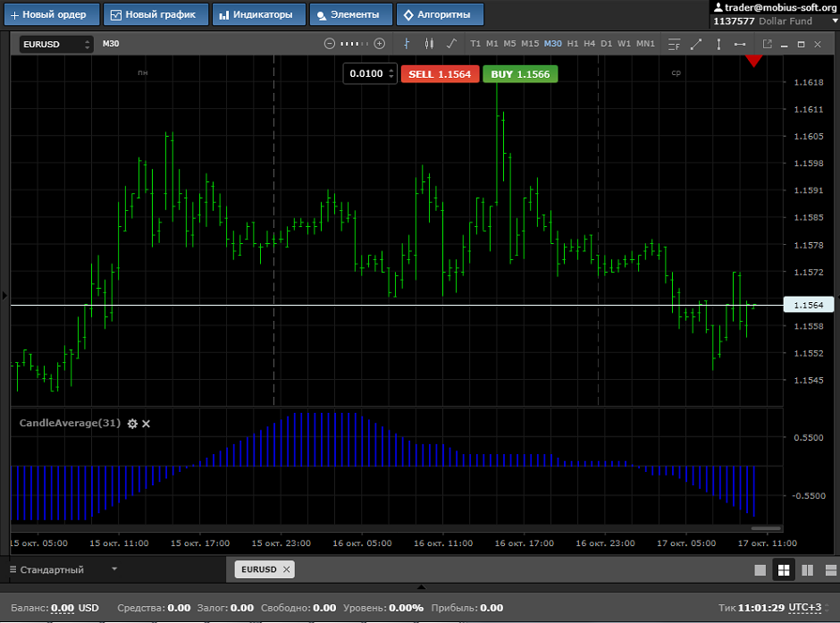Switch to line chart type

coord(451,44)
